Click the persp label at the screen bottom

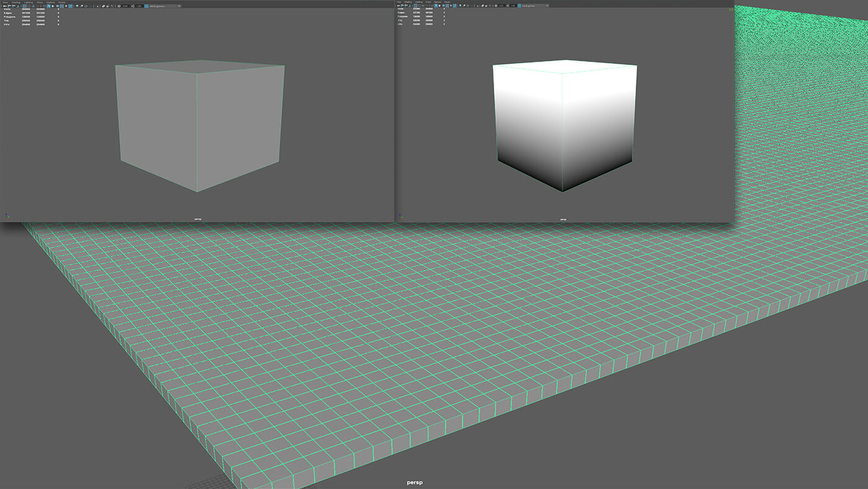pos(415,482)
